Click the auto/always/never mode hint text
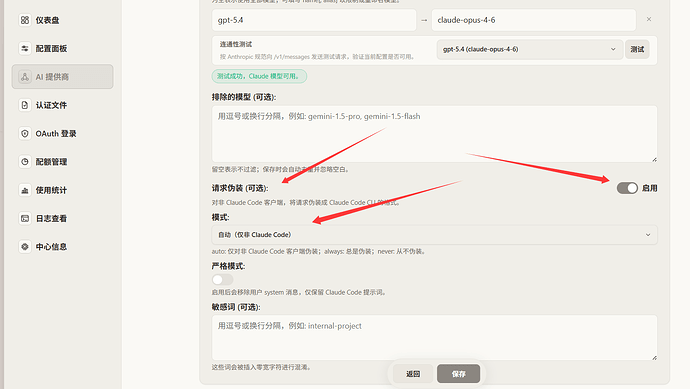 pos(318,251)
